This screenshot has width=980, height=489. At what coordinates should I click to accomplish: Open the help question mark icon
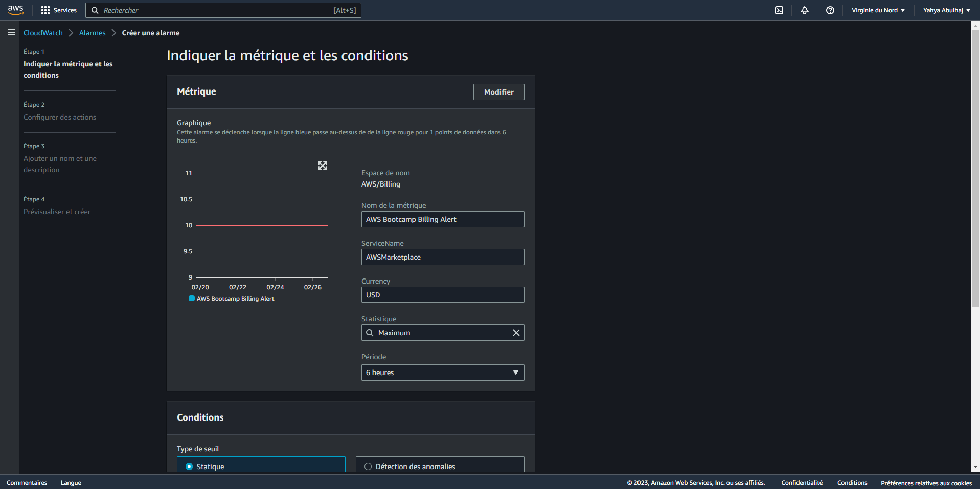(830, 10)
